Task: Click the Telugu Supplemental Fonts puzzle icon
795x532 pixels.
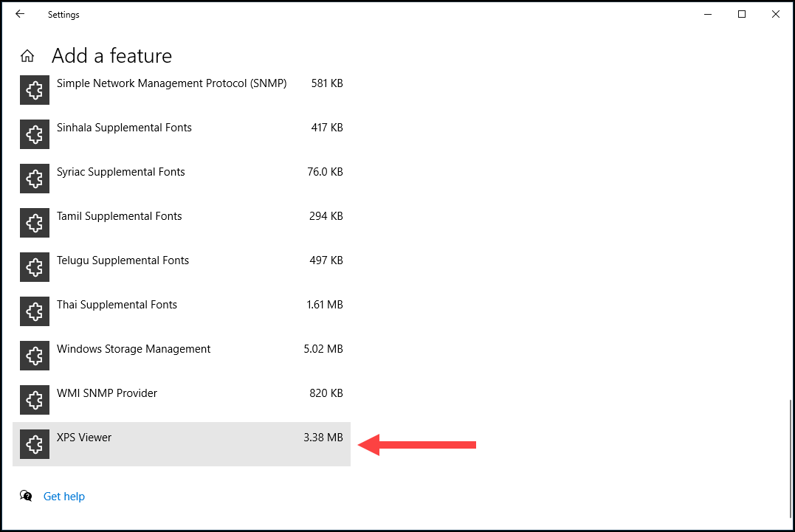Action: pyautogui.click(x=35, y=267)
